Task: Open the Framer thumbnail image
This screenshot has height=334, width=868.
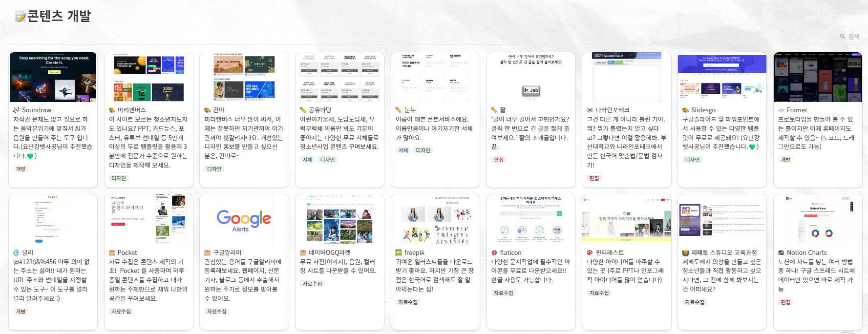Action: pos(818,77)
